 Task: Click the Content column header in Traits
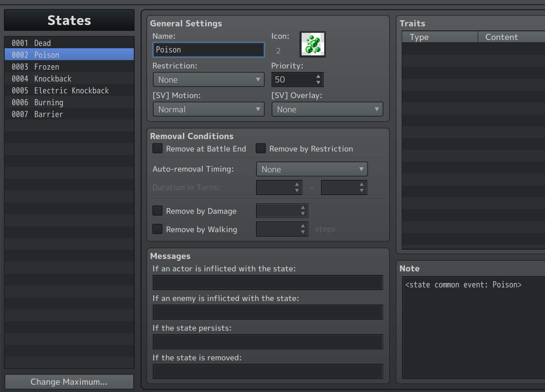pyautogui.click(x=511, y=37)
